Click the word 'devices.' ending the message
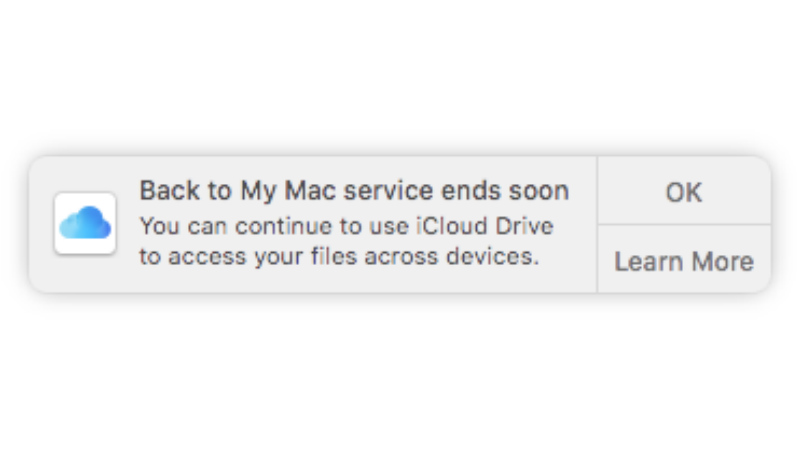Image resolution: width=800 pixels, height=450 pixels. click(x=492, y=255)
